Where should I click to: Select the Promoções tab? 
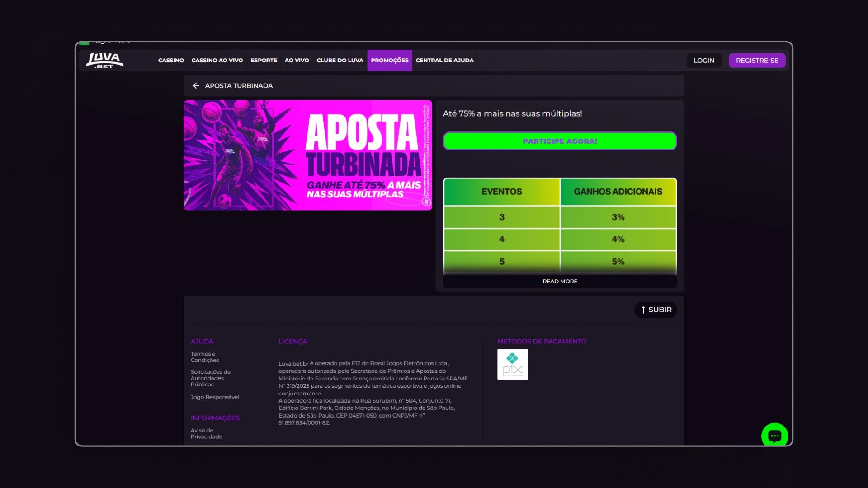[390, 61]
